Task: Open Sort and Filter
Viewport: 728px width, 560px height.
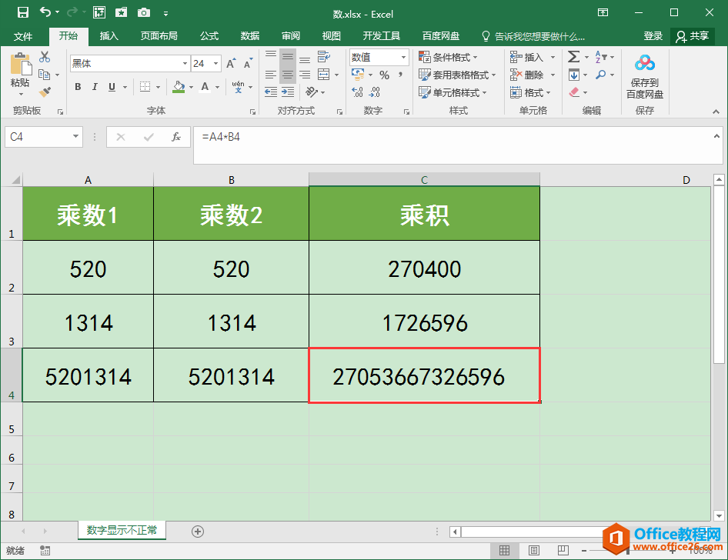Action: click(x=604, y=57)
